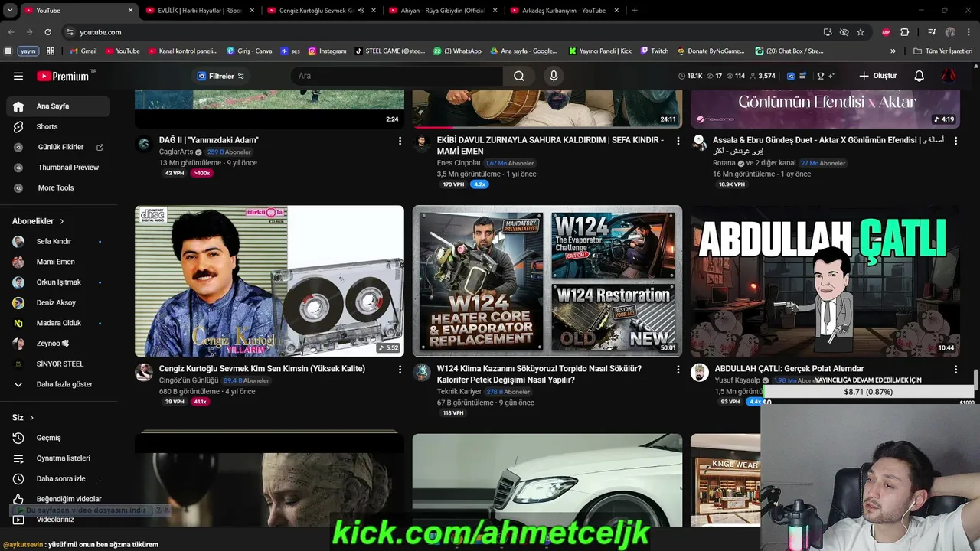Bookmark this page with star icon

click(861, 32)
